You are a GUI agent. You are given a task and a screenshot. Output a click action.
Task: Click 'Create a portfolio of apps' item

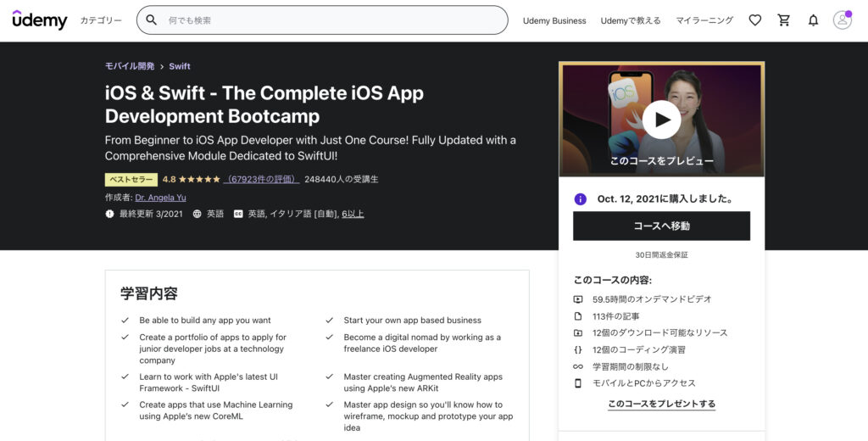[213, 349]
